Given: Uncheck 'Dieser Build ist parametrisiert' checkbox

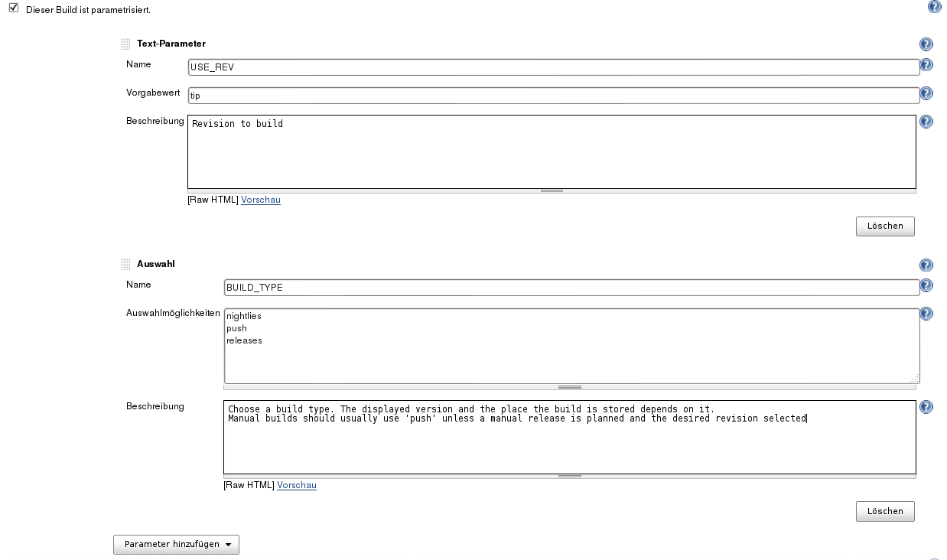Looking at the screenshot, I should tap(13, 8).
